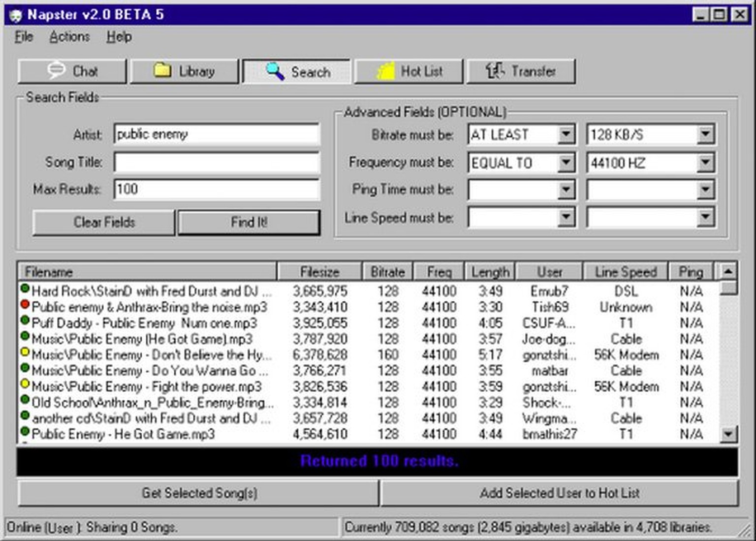The image size is (756, 541).
Task: Sort results by Filename column header
Action: 147,272
